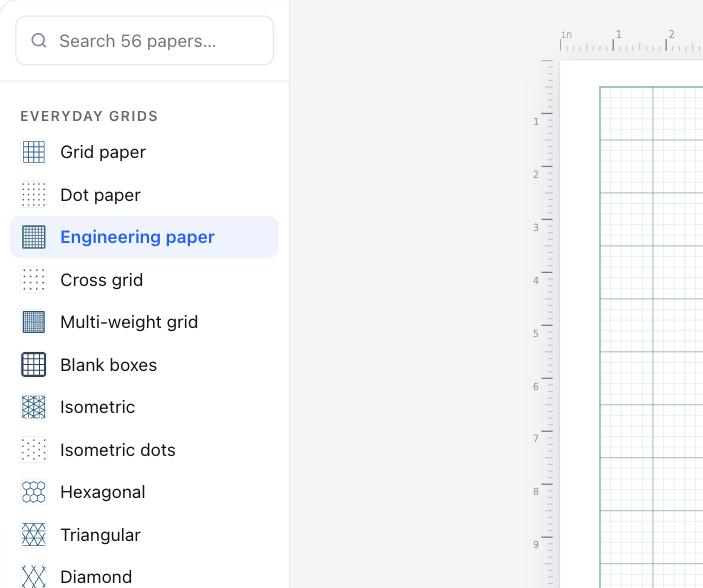Choose the Triangular paper entry
Screen dimensions: 703x588
coord(144,535)
